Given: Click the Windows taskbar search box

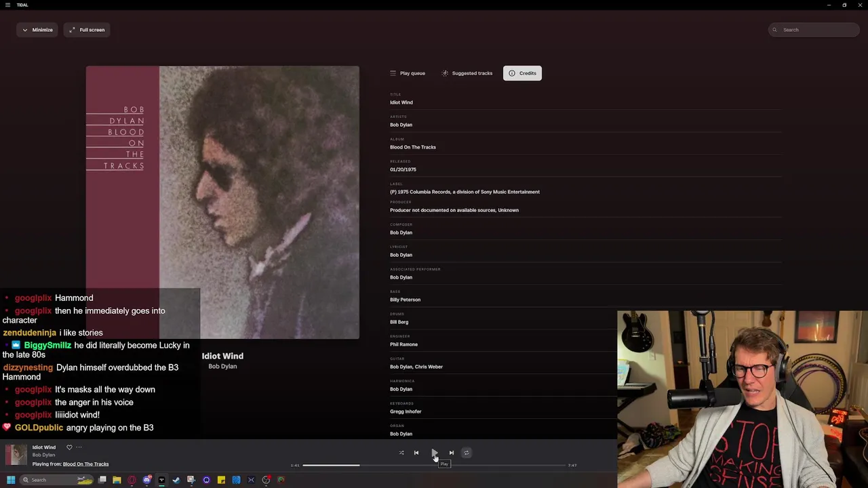Looking at the screenshot, I should (x=57, y=480).
